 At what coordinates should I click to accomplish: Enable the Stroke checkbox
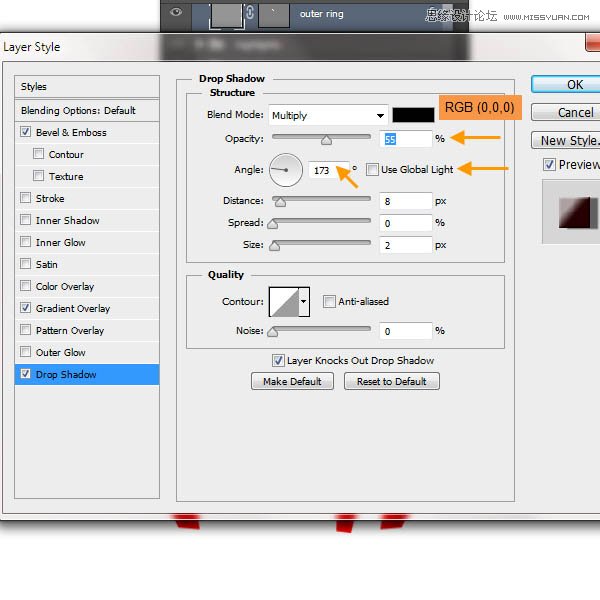tap(26, 198)
